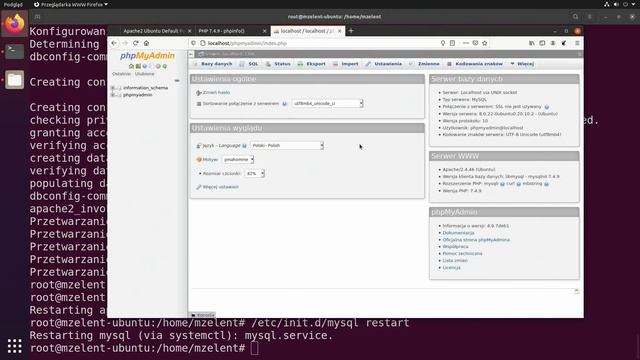Reload the page in Firefox

pyautogui.click(x=136, y=43)
